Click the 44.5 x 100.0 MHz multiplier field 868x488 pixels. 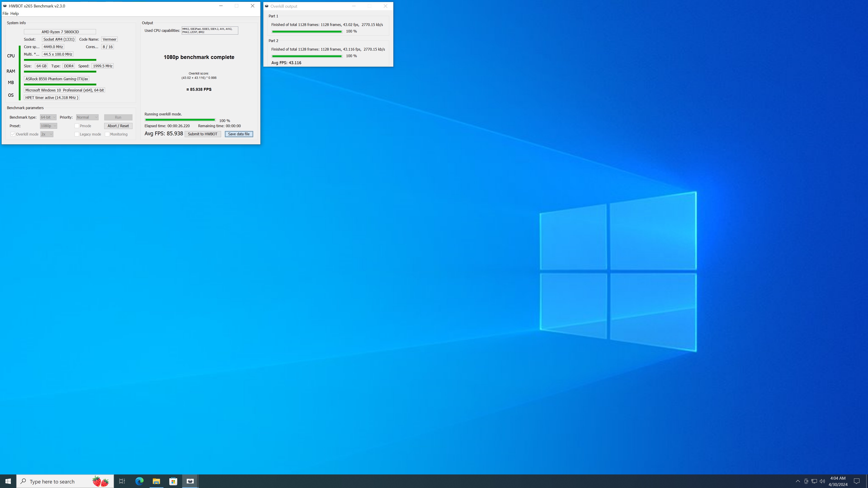[x=58, y=54]
